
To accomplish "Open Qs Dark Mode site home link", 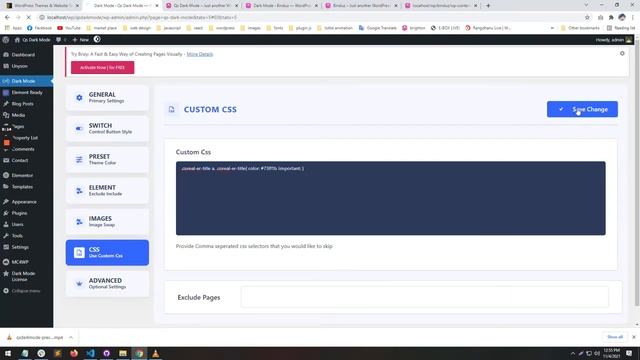I will point(32,40).
